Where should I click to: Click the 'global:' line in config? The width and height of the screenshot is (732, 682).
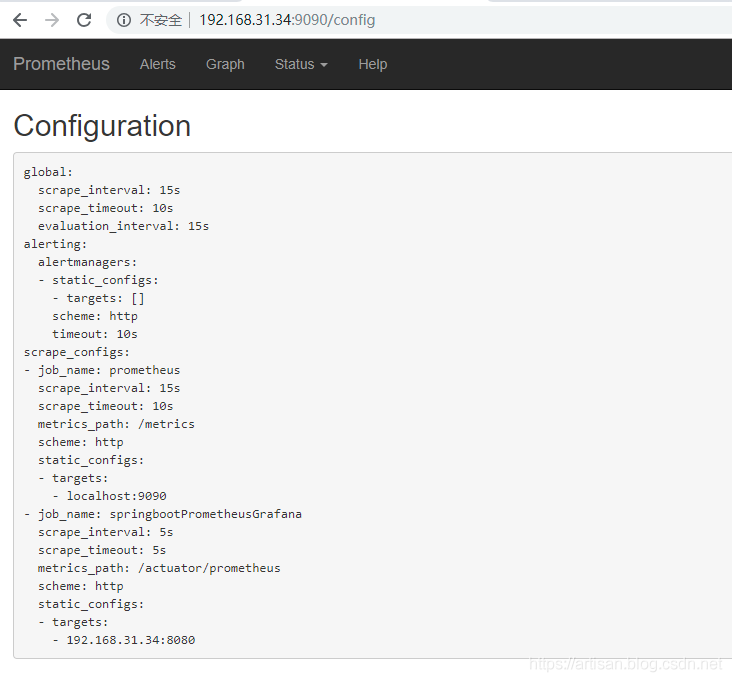point(48,172)
